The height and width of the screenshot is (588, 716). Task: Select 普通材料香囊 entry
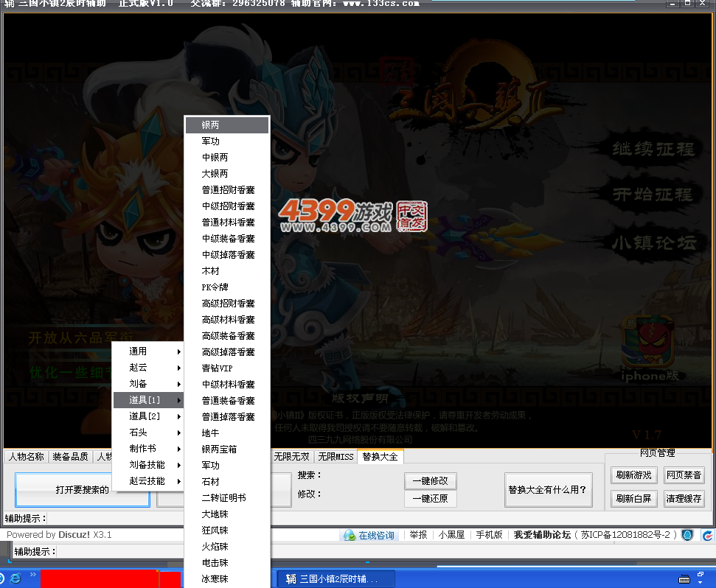point(227,222)
